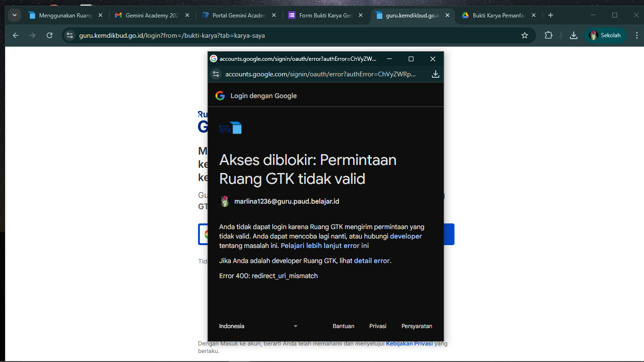Open the Sekolah profile button
The width and height of the screenshot is (644, 362).
[x=605, y=35]
